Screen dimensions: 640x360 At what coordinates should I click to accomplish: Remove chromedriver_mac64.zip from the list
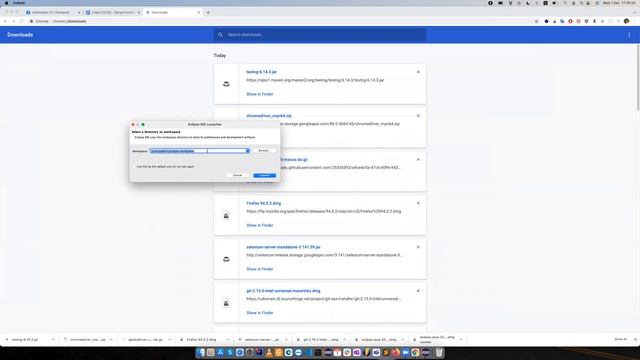[x=418, y=116]
